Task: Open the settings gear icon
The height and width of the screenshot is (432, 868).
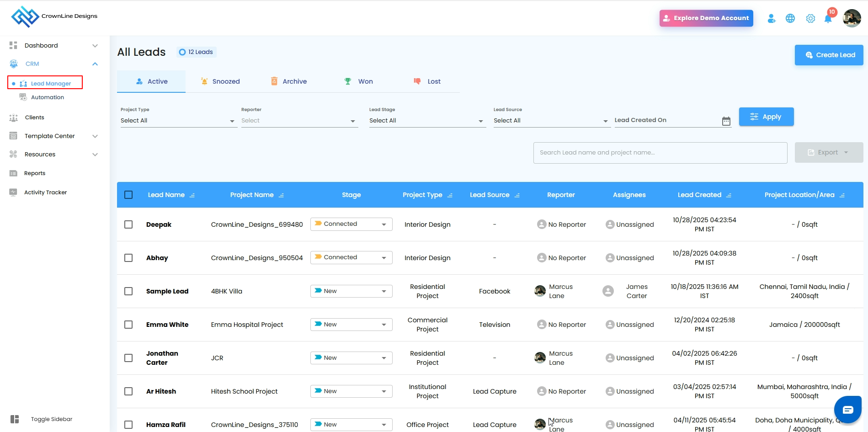Action: coord(810,19)
